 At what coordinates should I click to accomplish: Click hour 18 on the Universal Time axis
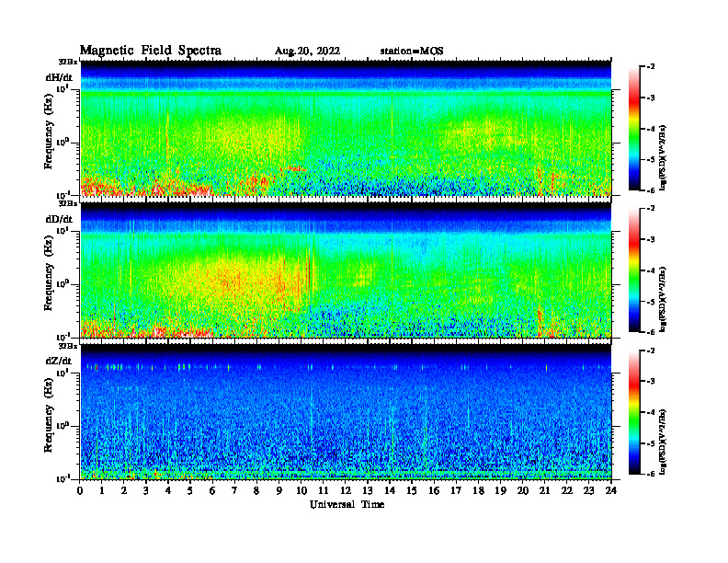click(479, 491)
